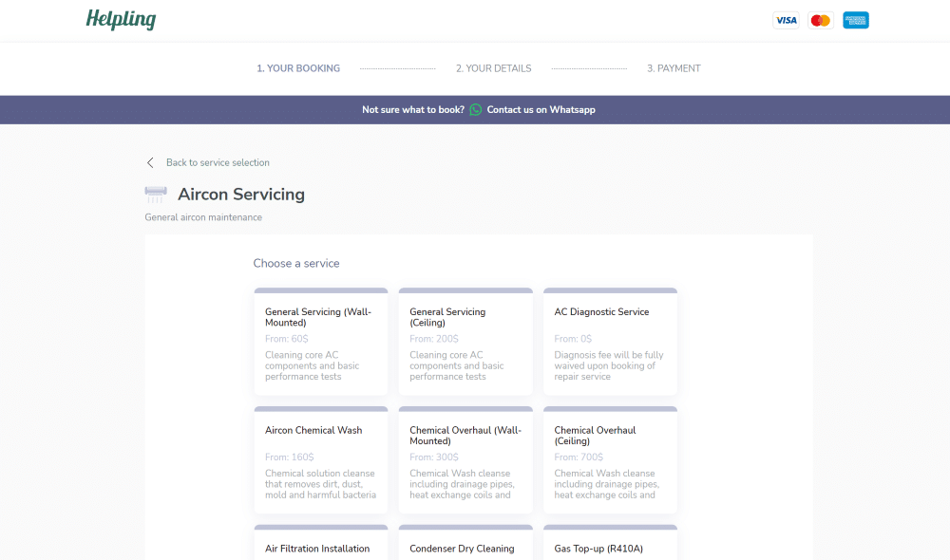Open Contact us on Whatsapp link
This screenshot has height=560, width=950.
coord(541,110)
